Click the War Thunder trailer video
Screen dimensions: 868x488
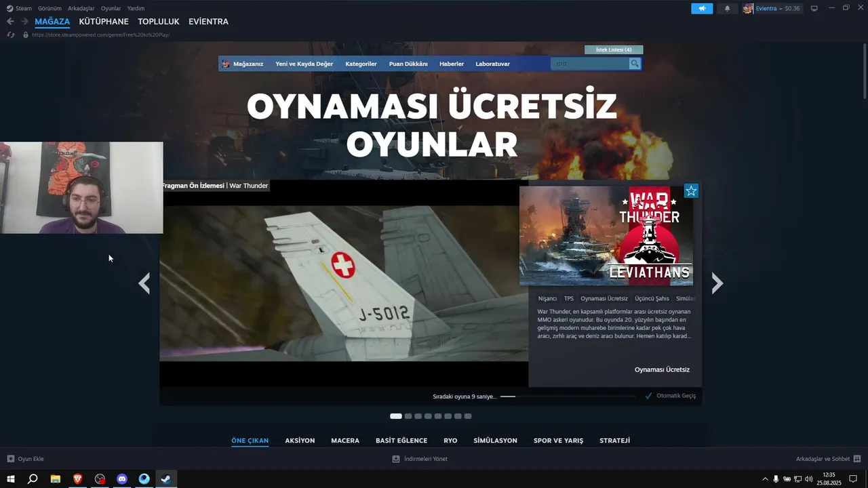pos(344,283)
